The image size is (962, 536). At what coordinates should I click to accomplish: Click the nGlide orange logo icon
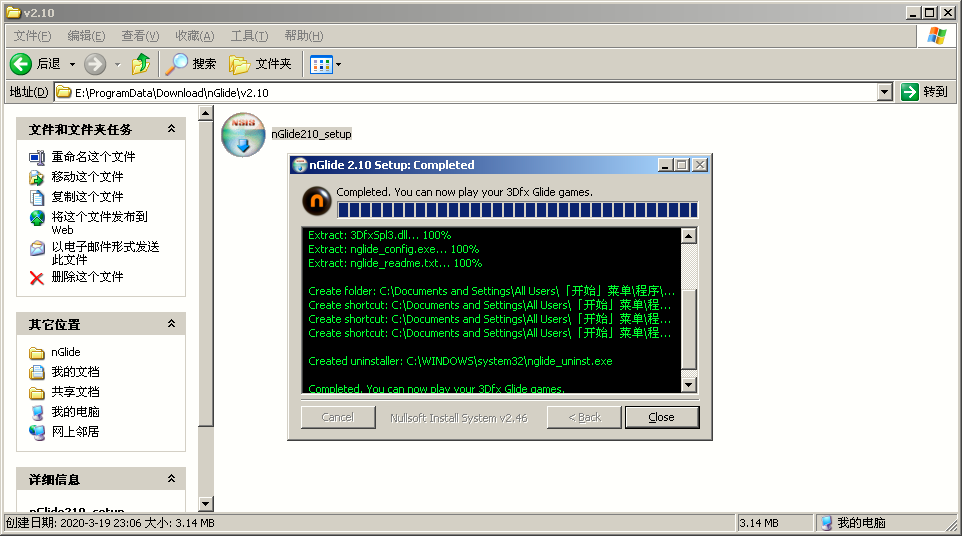pos(317,201)
